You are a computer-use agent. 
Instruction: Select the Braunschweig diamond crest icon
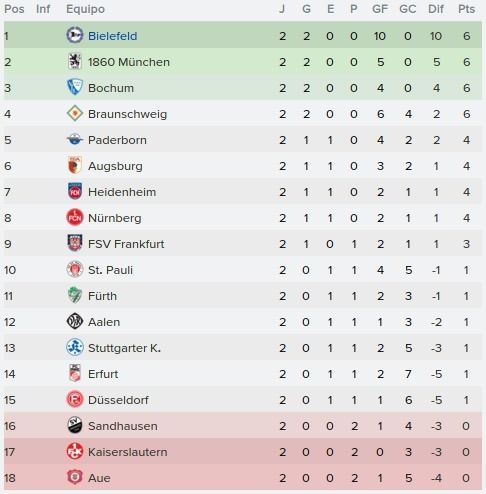[74, 113]
